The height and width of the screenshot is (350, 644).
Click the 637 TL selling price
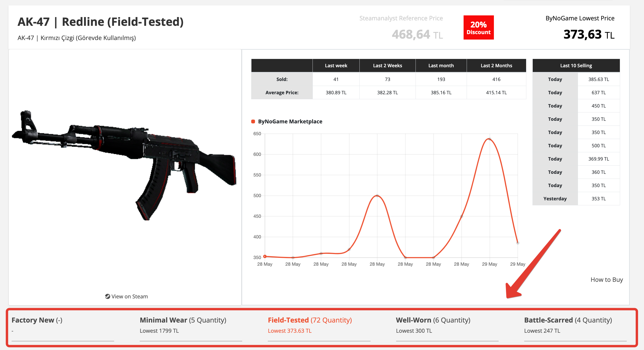click(x=599, y=93)
